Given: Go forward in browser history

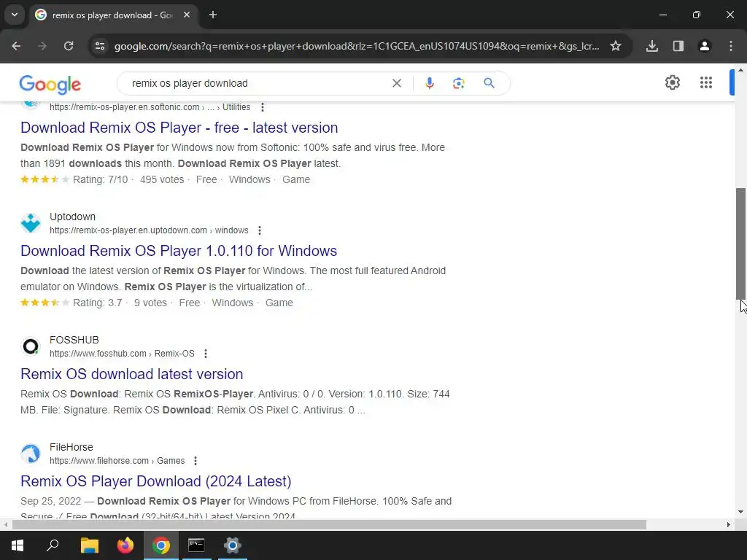Looking at the screenshot, I should click(x=42, y=46).
